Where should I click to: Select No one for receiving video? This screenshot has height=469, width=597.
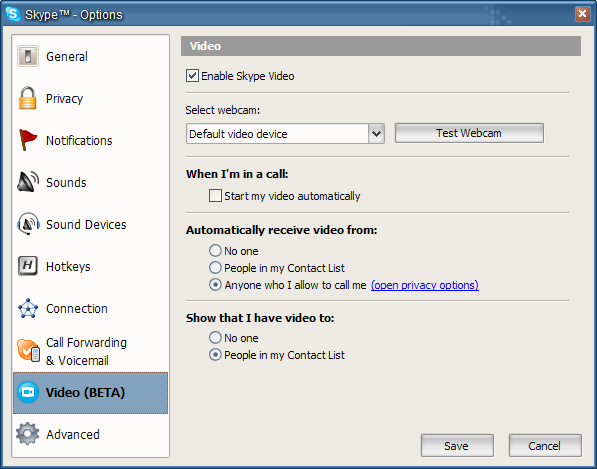pyautogui.click(x=215, y=250)
